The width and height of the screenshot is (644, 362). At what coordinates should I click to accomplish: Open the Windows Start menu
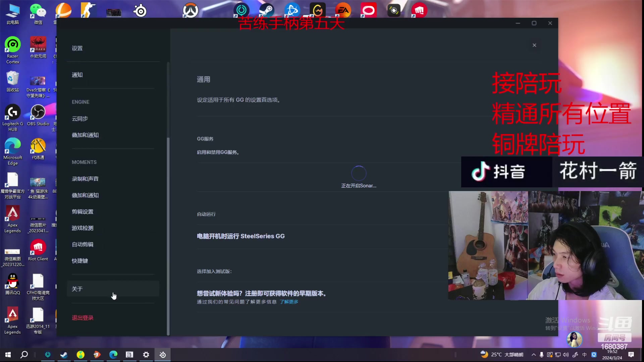click(x=8, y=355)
